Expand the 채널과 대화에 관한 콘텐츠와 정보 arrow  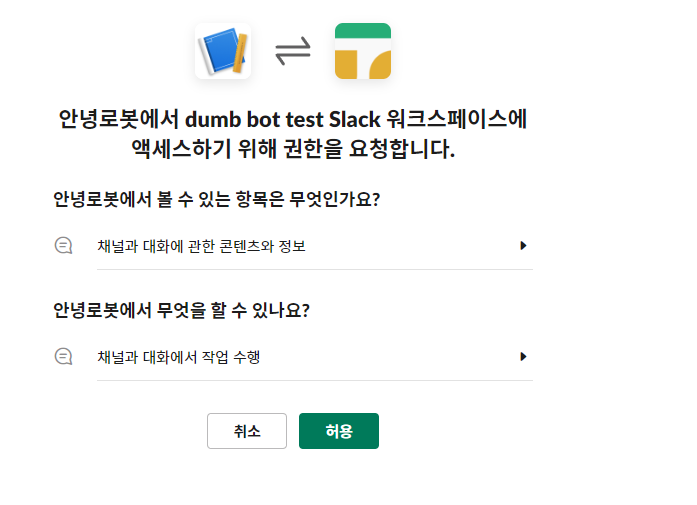tap(523, 245)
